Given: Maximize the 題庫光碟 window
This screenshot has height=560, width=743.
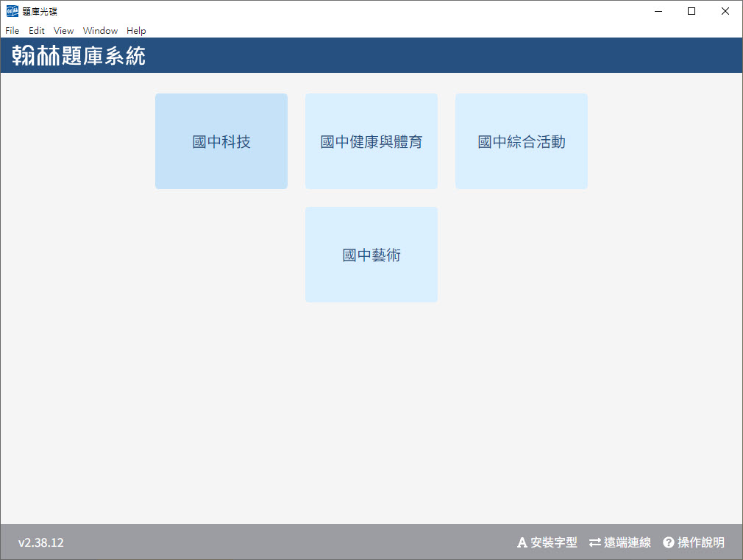Looking at the screenshot, I should 692,11.
